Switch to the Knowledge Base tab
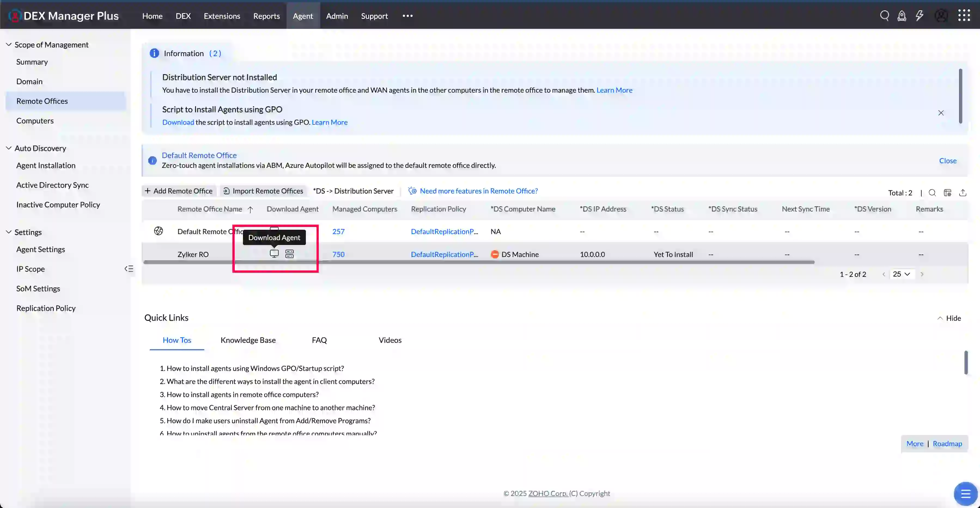This screenshot has width=980, height=508. point(248,340)
